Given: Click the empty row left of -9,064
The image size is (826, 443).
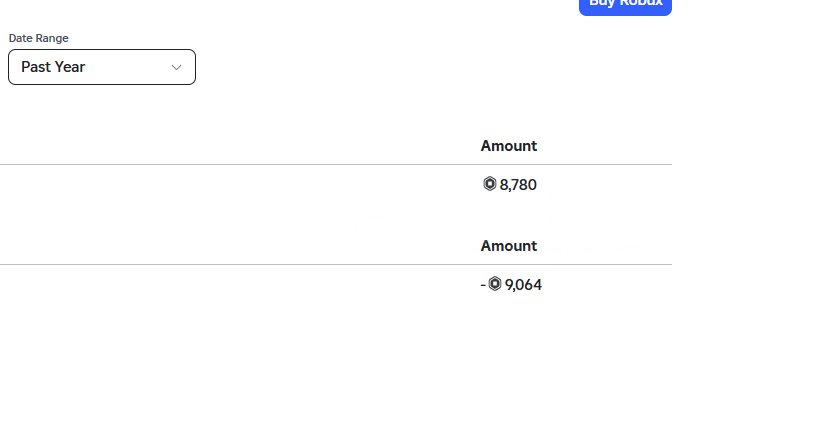Looking at the screenshot, I should coord(237,285).
